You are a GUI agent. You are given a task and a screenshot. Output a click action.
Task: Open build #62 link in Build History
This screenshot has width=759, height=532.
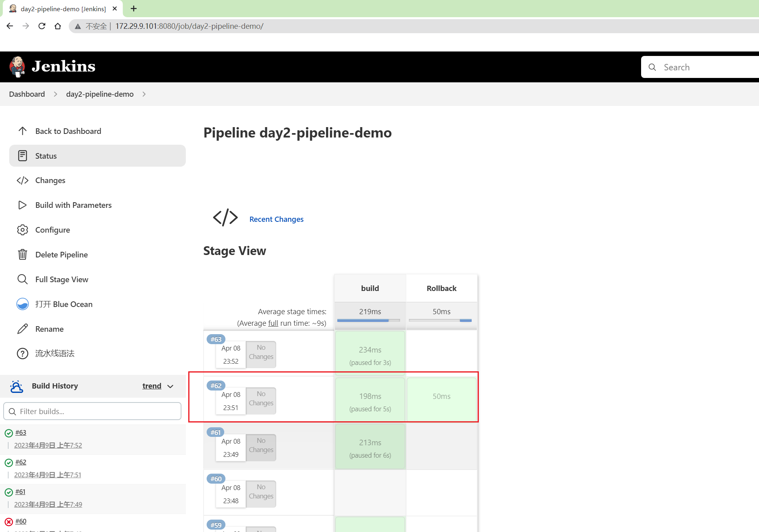[21, 462]
